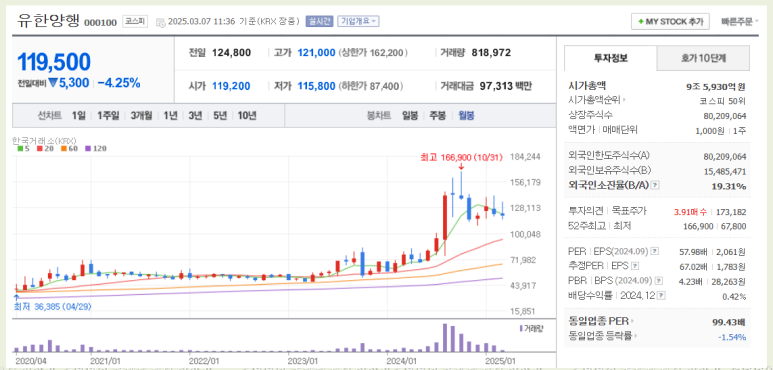
Task: Click the MY STOCK 추가 button
Action: [x=670, y=22]
